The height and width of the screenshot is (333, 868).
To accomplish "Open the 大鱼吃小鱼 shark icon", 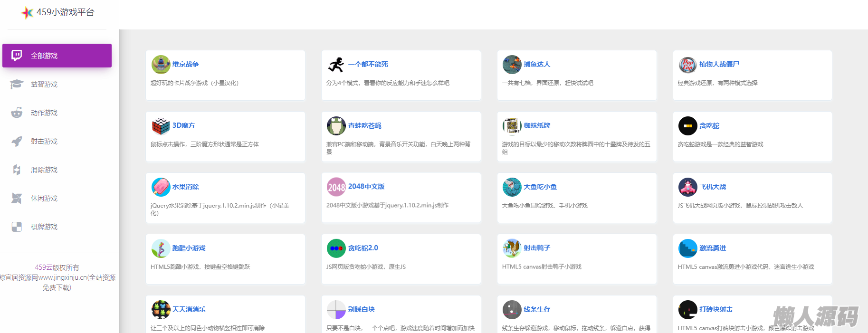I will (x=512, y=187).
